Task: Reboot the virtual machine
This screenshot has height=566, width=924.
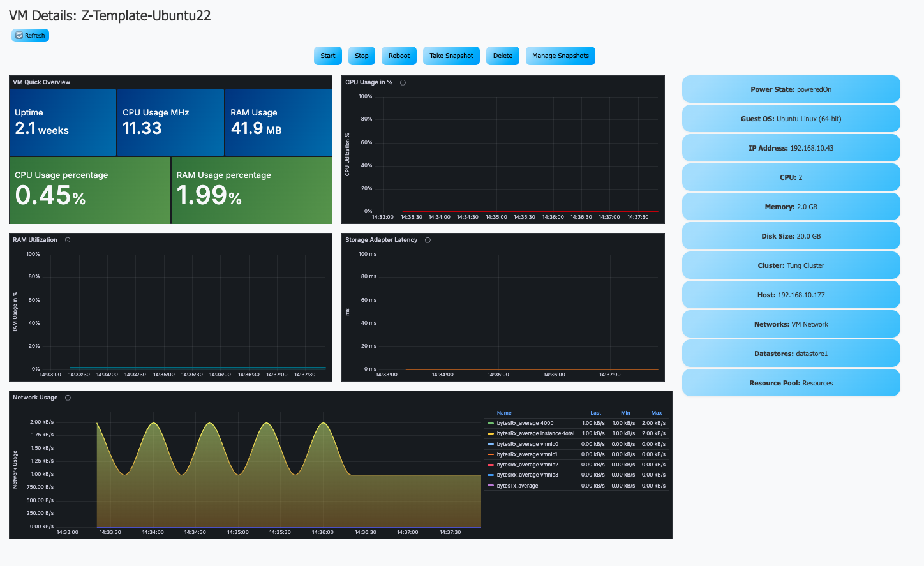Action: (x=399, y=56)
